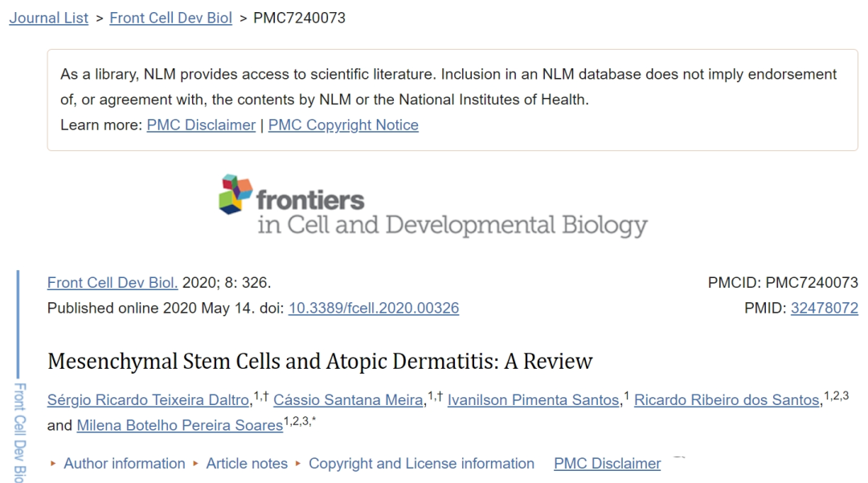Open author Ivanilson Pimenta Santos
The width and height of the screenshot is (868, 483).
coord(534,400)
